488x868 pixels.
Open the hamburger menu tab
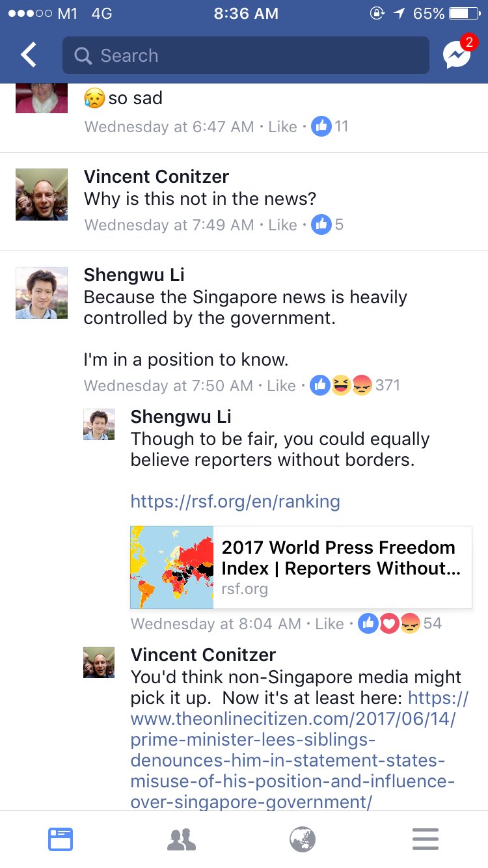pyautogui.click(x=426, y=839)
